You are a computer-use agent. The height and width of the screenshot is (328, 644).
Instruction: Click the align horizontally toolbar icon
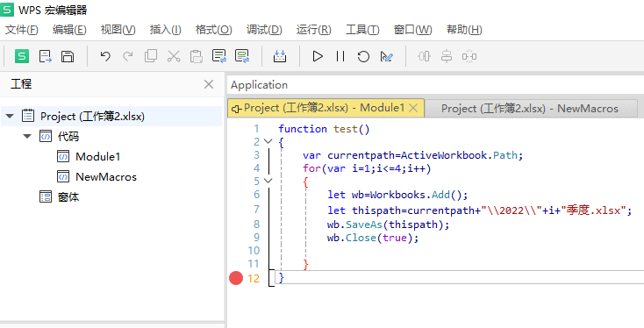coord(425,56)
